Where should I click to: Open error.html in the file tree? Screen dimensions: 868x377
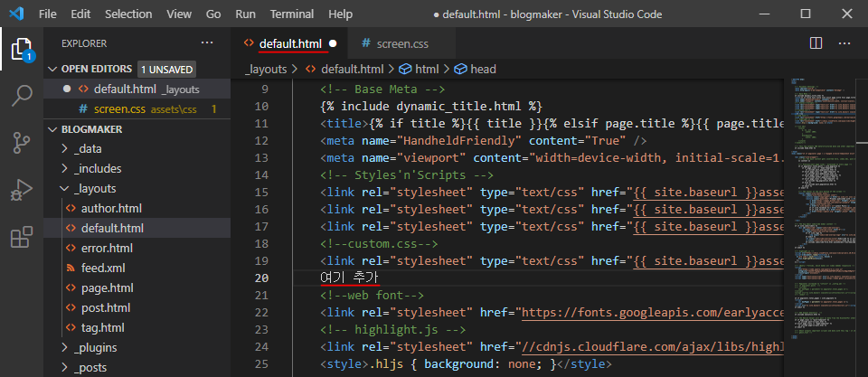pyautogui.click(x=107, y=248)
